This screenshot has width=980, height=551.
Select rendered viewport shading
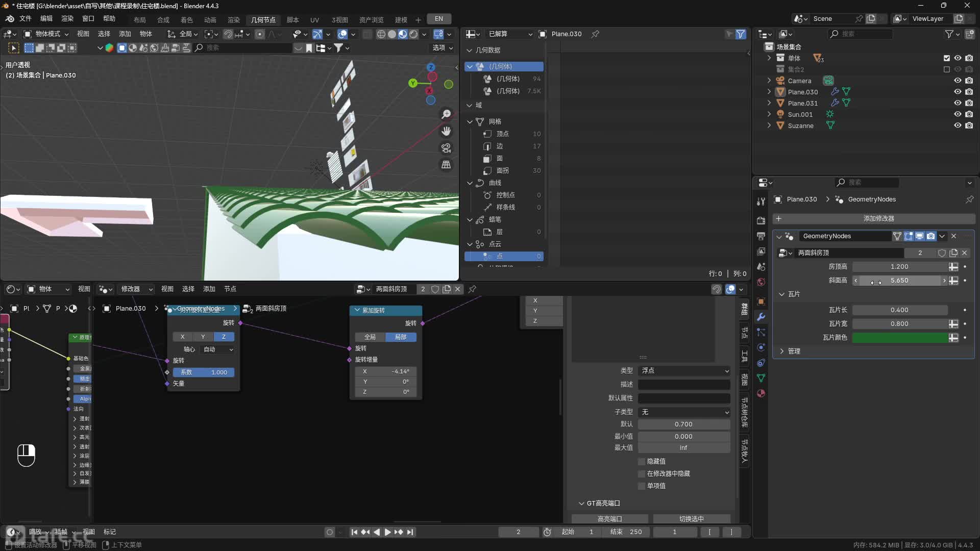pyautogui.click(x=413, y=34)
